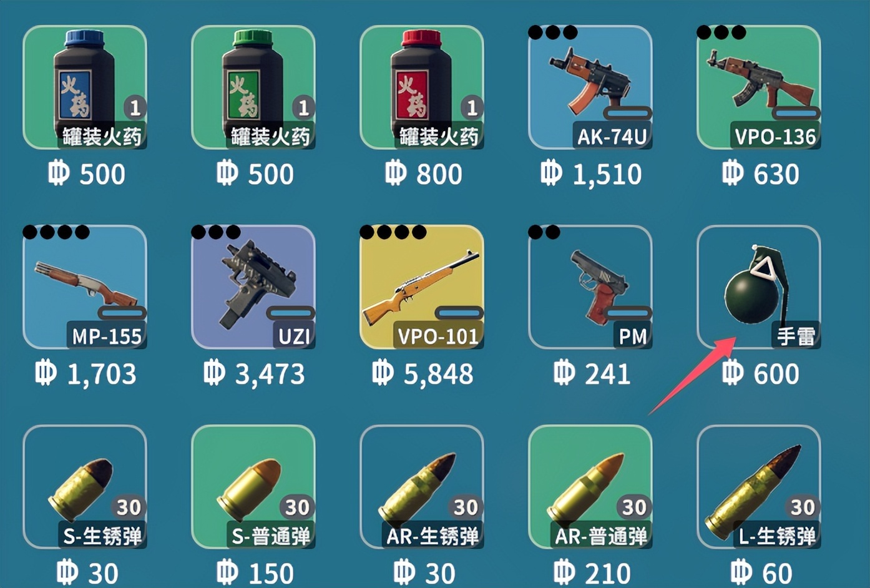Select the S-生锈弹 ammo
870x588 pixels.
85,487
